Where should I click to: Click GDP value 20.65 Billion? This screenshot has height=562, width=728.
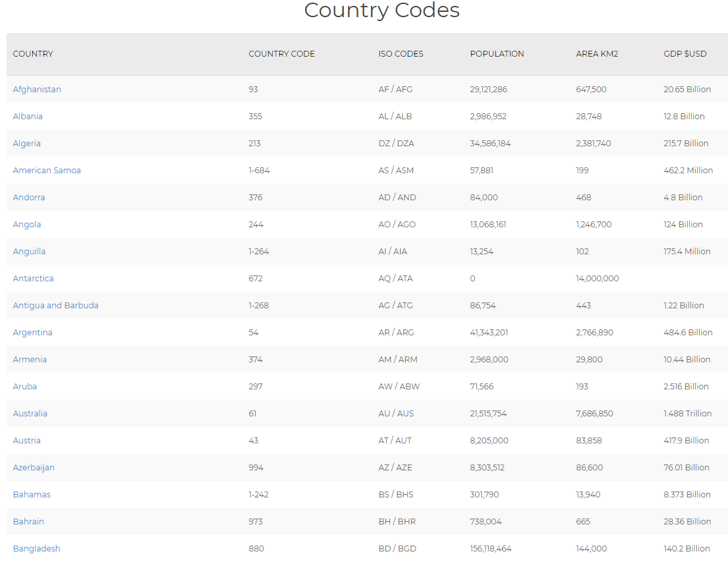[687, 89]
